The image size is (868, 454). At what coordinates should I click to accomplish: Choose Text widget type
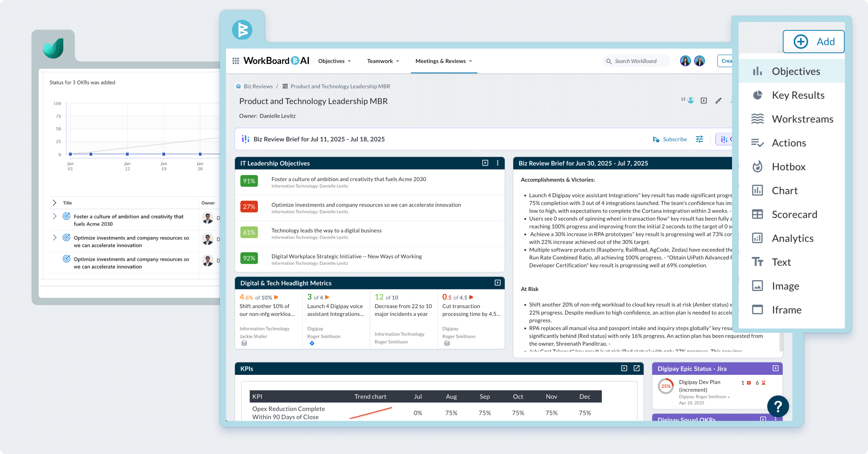coord(792,262)
